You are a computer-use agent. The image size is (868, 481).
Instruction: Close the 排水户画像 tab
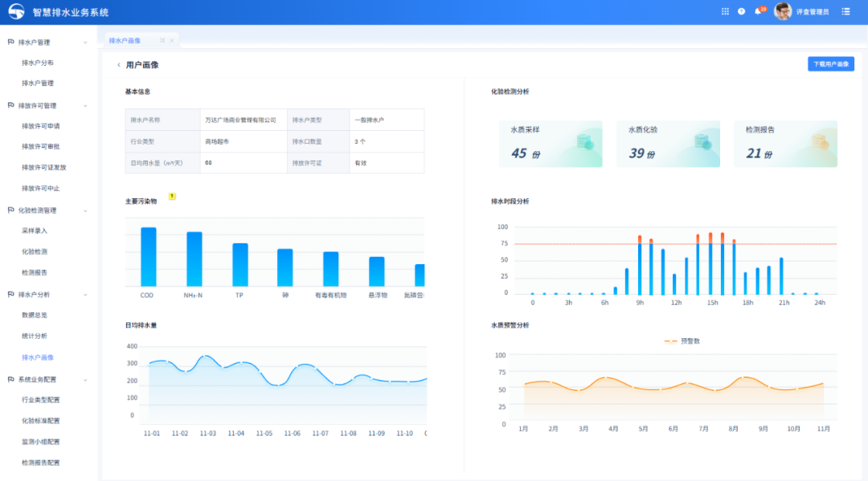point(171,40)
